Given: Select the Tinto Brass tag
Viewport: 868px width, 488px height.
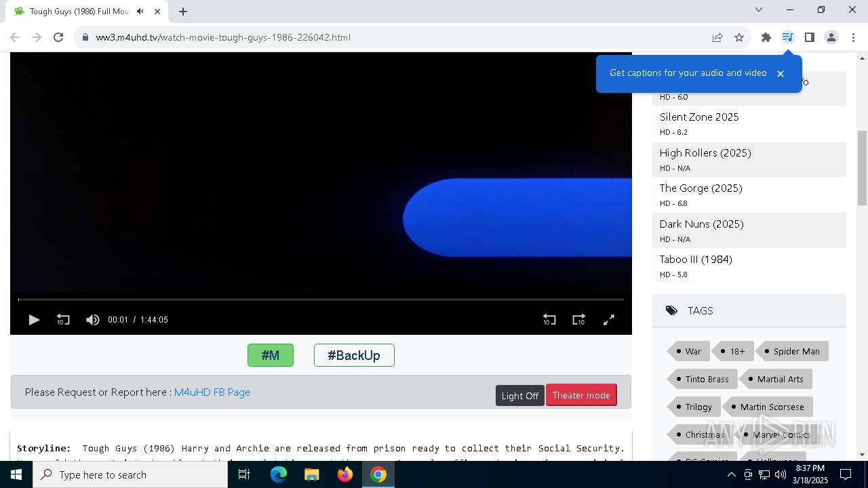Looking at the screenshot, I should pyautogui.click(x=702, y=379).
